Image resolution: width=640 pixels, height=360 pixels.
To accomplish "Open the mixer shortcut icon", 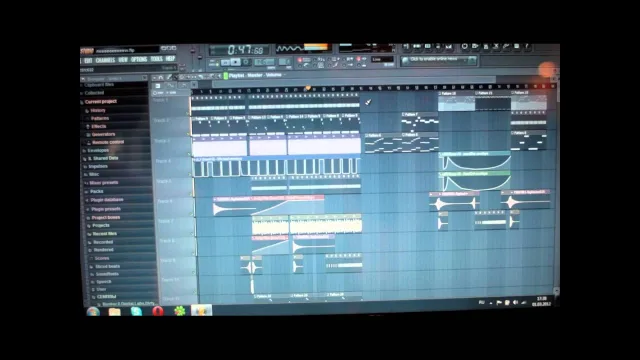I will [449, 47].
